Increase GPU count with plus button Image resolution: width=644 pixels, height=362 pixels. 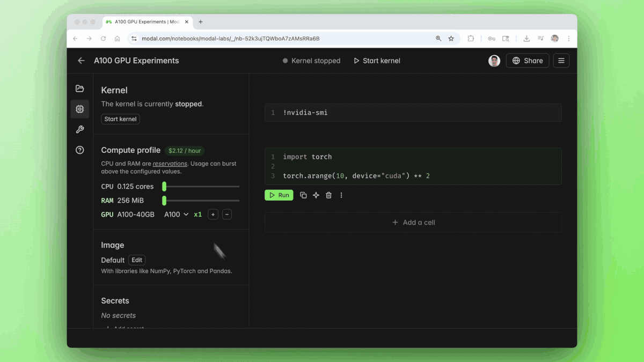213,215
